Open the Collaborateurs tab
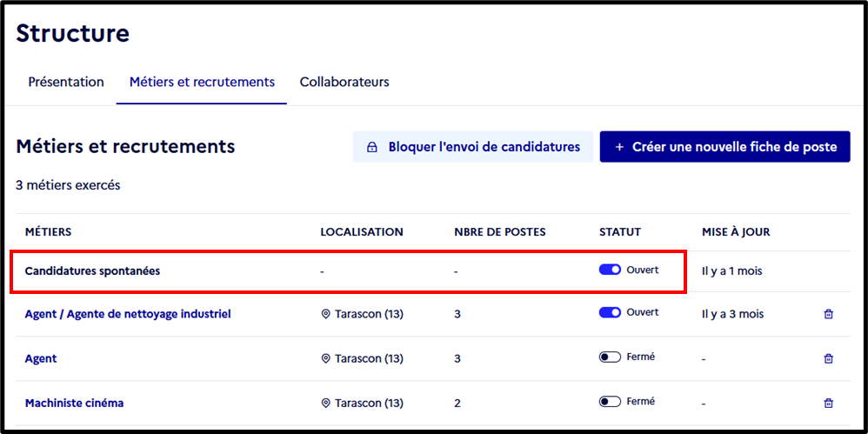Screen dimensions: 868x434 pyautogui.click(x=344, y=82)
